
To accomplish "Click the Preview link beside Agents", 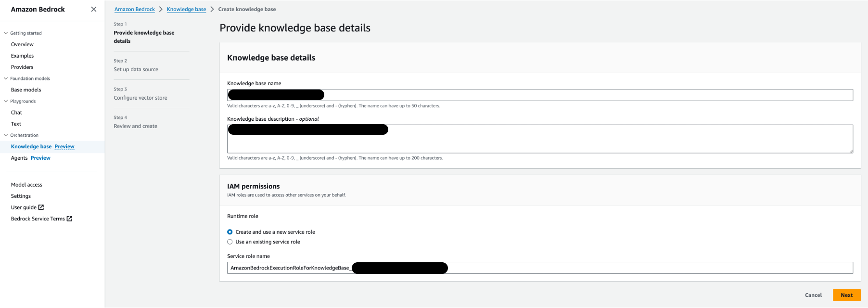I will pyautogui.click(x=40, y=158).
